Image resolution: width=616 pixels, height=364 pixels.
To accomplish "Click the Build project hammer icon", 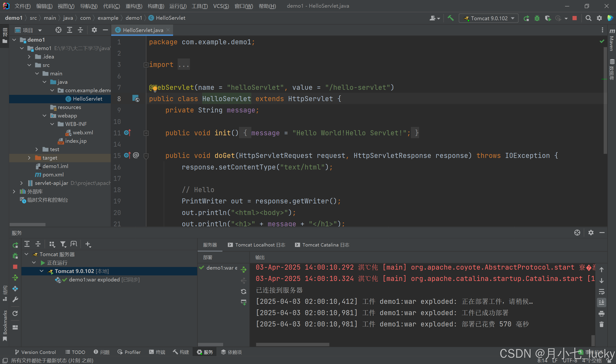I will pos(450,18).
